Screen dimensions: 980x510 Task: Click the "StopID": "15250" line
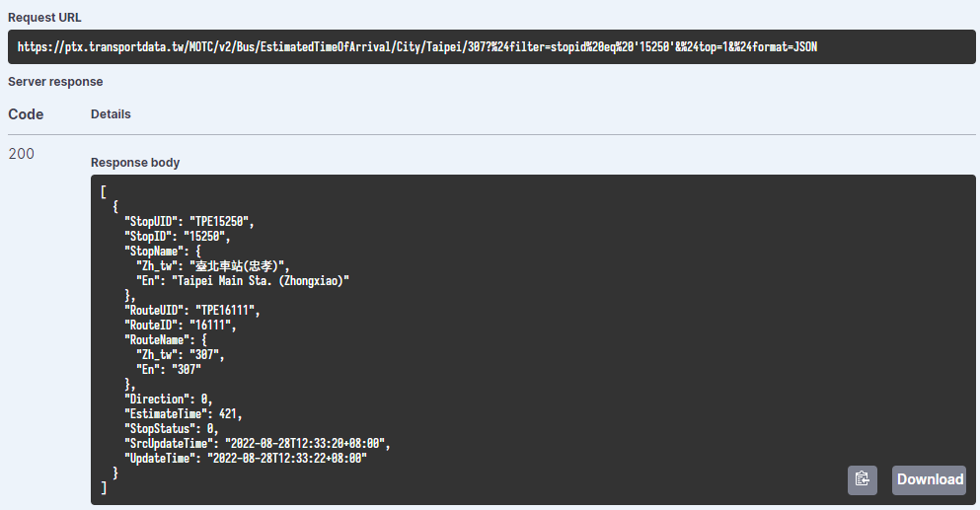pyautogui.click(x=177, y=236)
